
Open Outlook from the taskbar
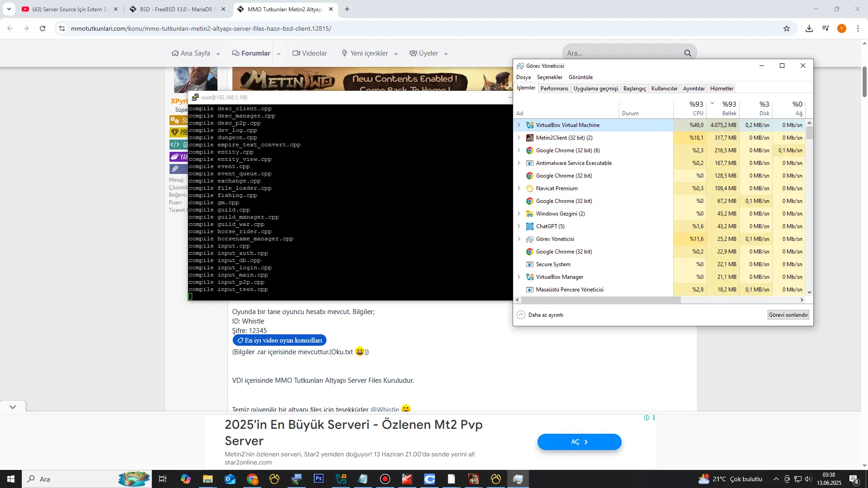[x=230, y=479]
